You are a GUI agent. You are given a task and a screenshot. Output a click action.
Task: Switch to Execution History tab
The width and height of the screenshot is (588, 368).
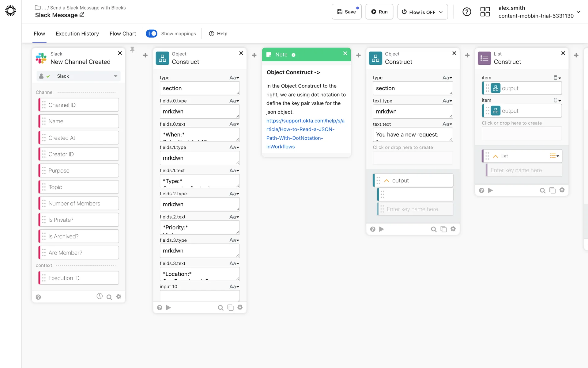(77, 34)
